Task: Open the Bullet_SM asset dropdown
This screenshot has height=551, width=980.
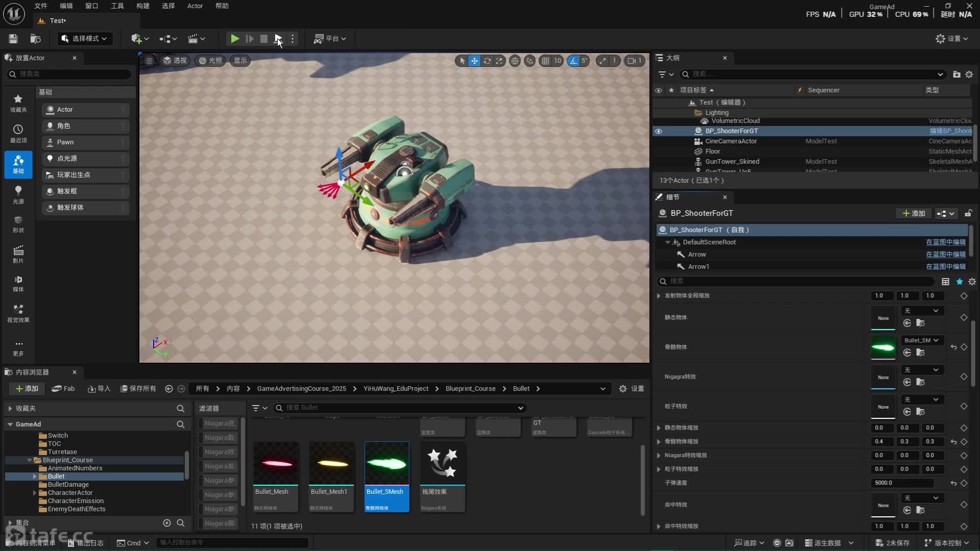Action: [x=921, y=340]
